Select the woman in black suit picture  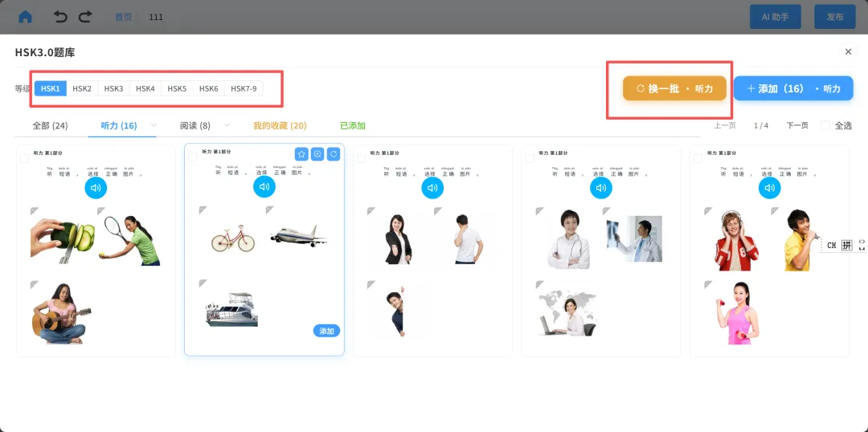398,239
